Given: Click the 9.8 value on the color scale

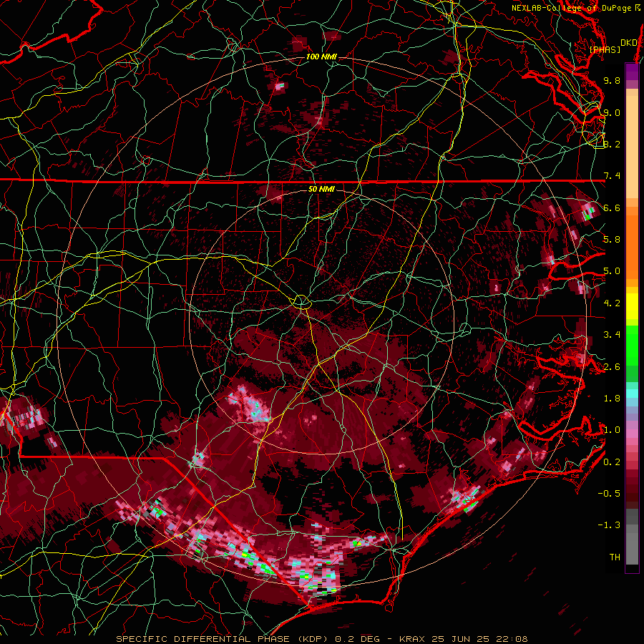Looking at the screenshot, I should (612, 80).
